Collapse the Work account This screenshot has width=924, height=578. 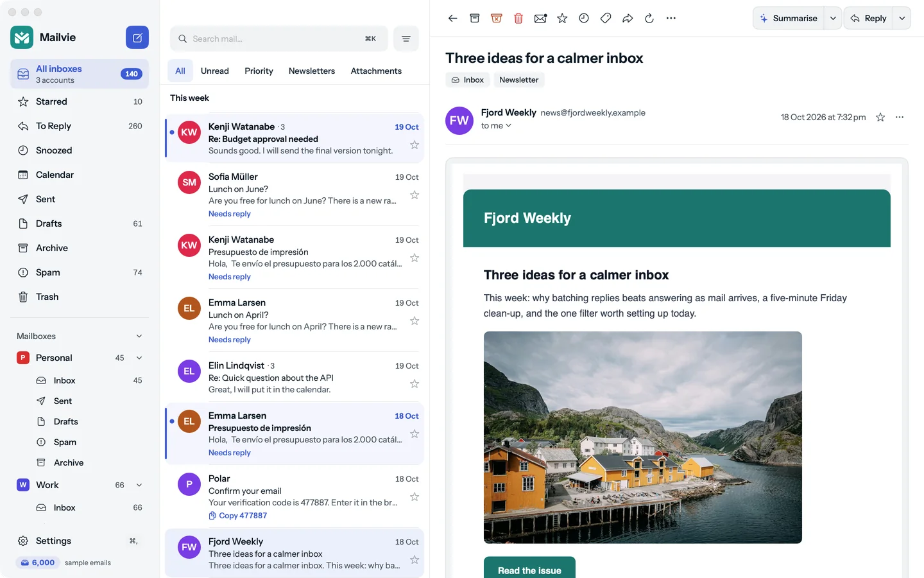point(139,485)
